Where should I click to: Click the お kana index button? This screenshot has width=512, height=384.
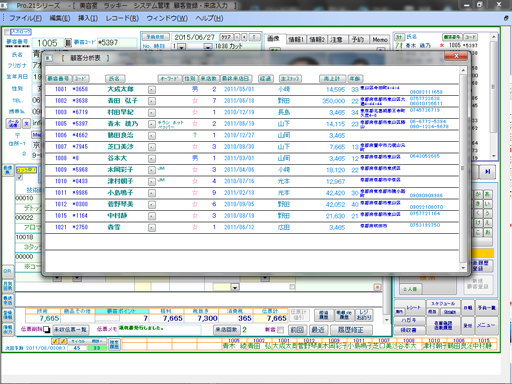[x=487, y=232]
